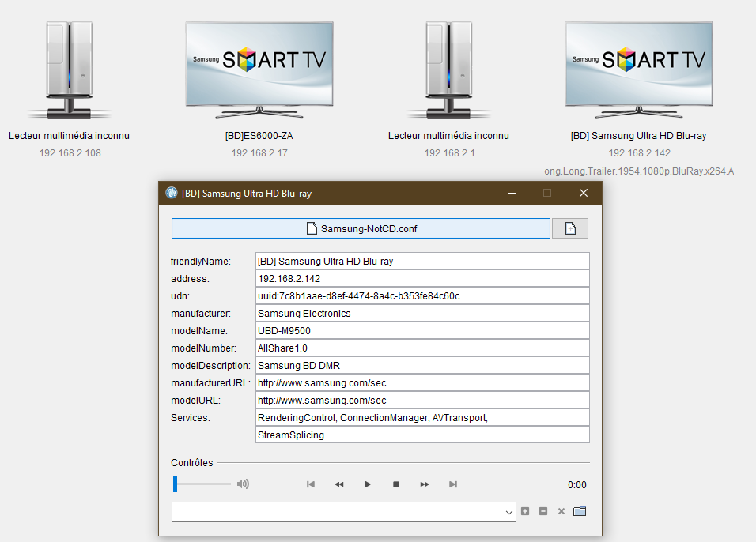Select the manufacturer field Samsung Electronics
Image resolution: width=756 pixels, height=542 pixels.
[422, 313]
